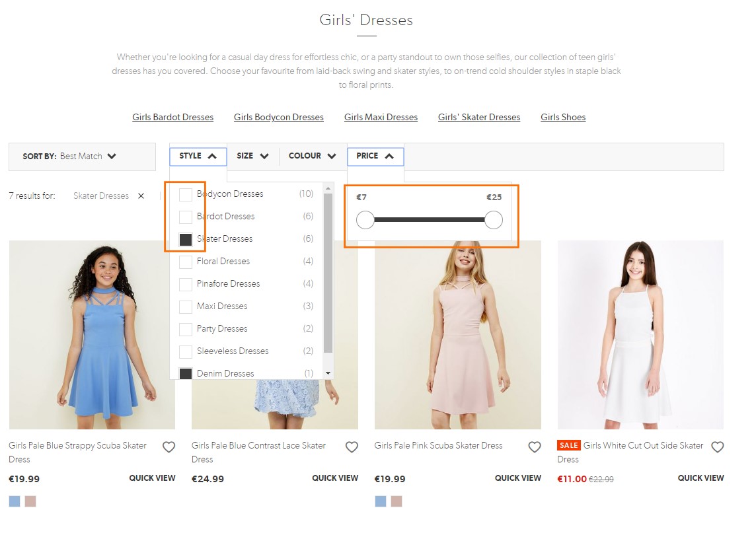Click the €11.00 sale price
Screen dimensions: 756x541
click(572, 479)
